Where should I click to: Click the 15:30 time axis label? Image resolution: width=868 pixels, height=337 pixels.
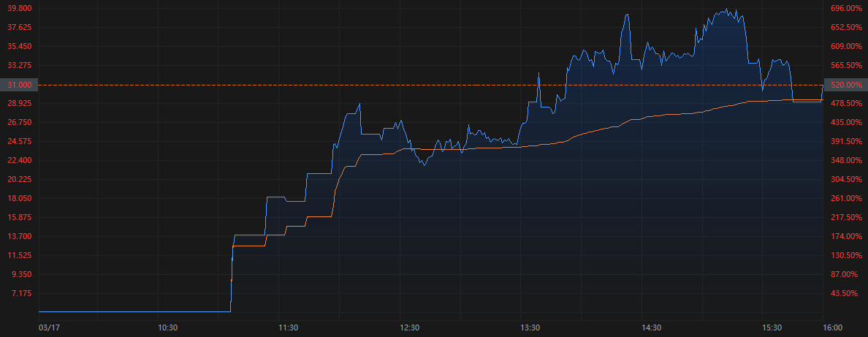[772, 327]
